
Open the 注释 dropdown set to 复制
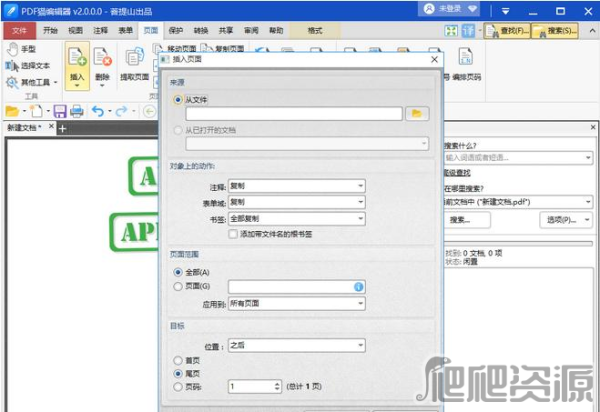296,186
